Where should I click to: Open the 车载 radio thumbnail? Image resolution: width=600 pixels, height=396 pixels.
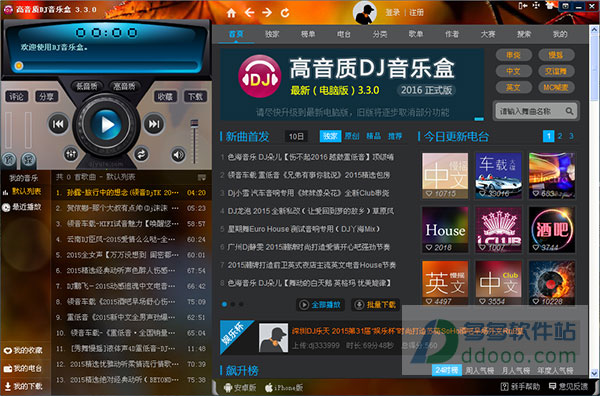498,176
